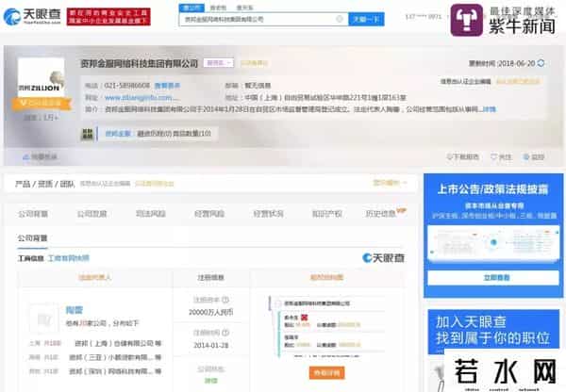The width and height of the screenshot is (566, 392).
Task: Open the 资邦(三亚)小额贷款 company row
Action: coord(115,357)
